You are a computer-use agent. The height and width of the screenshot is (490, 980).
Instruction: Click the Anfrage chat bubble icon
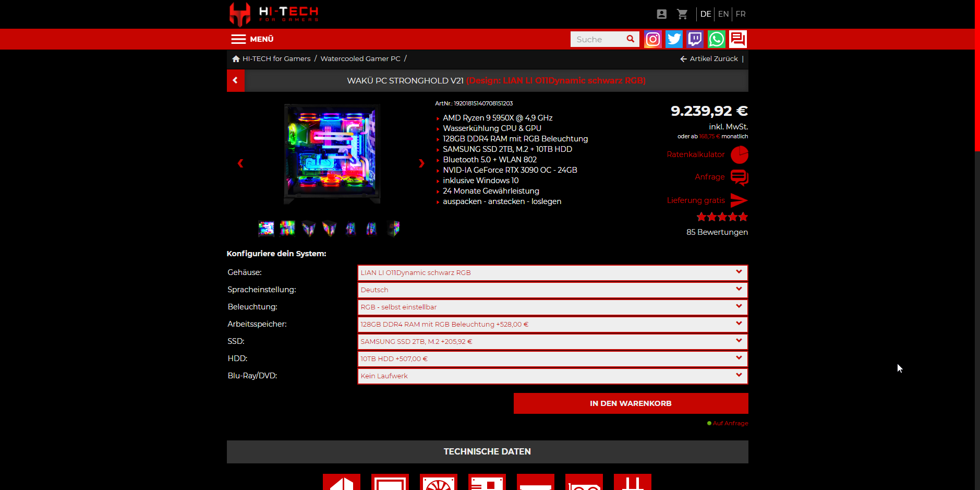[739, 177]
